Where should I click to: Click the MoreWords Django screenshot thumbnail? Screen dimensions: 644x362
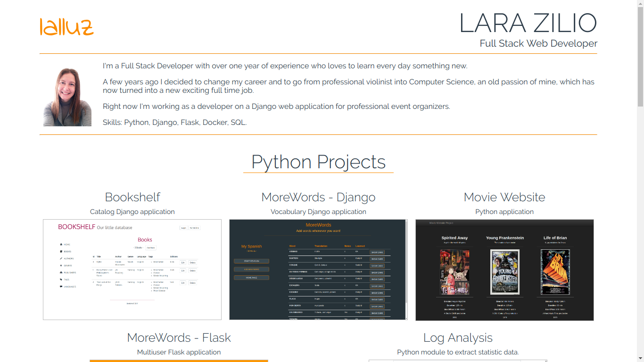pos(318,270)
